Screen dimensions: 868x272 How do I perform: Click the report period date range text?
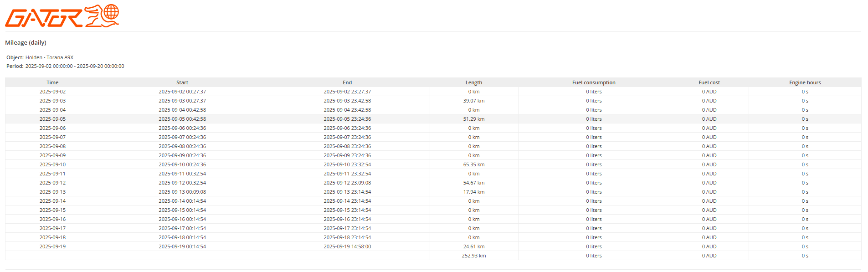(75, 66)
